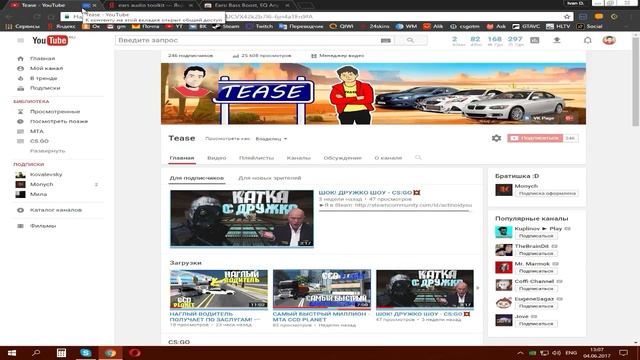Click the search magnifier button
Screen dimensions: 640x360
(411, 40)
